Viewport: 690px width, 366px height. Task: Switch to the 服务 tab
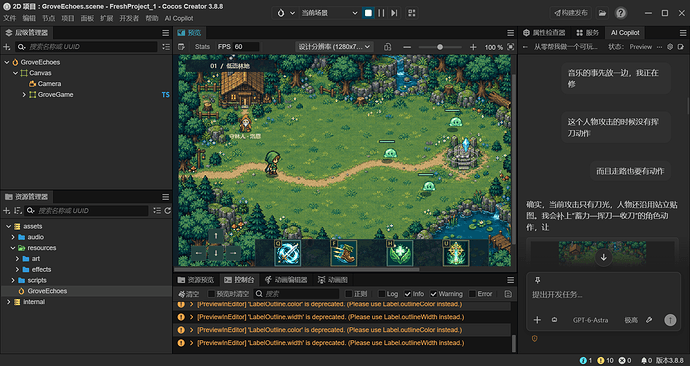click(587, 33)
